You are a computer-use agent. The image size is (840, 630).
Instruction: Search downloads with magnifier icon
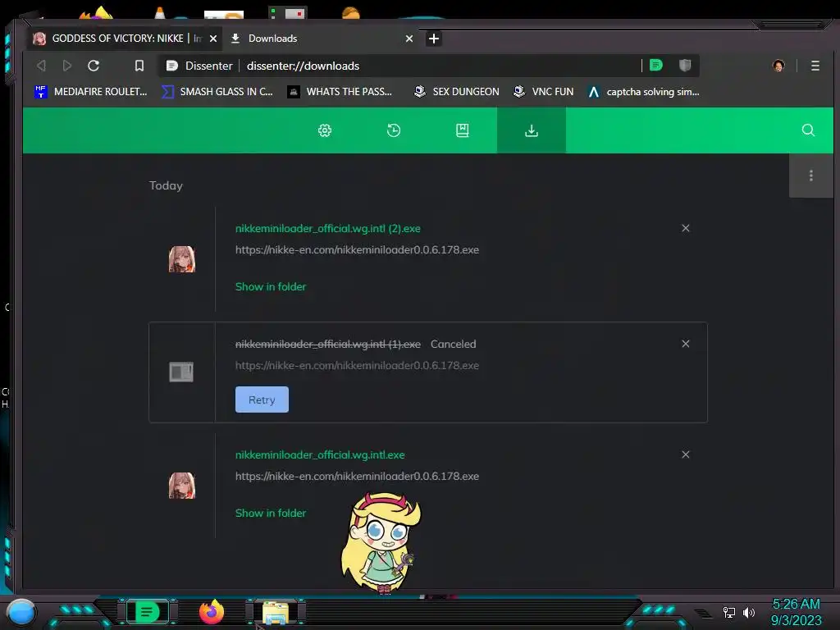tap(808, 130)
